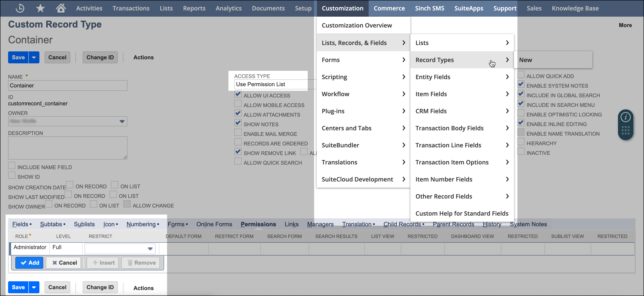Image resolution: width=644 pixels, height=296 pixels.
Task: Open the Reports menu
Action: click(x=194, y=8)
